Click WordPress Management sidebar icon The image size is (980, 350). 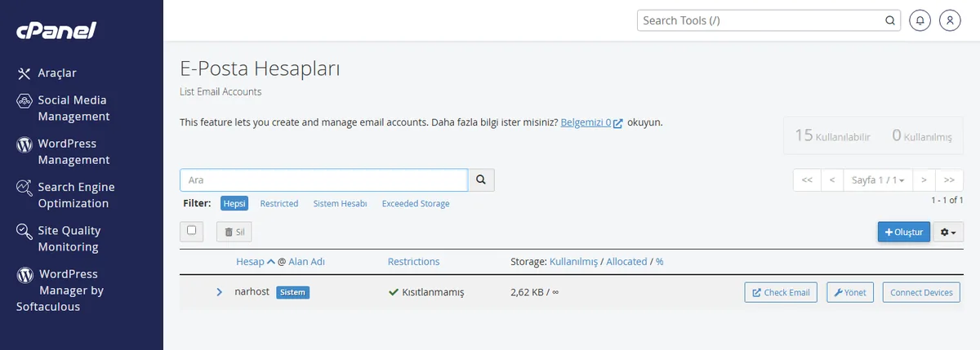click(24, 144)
